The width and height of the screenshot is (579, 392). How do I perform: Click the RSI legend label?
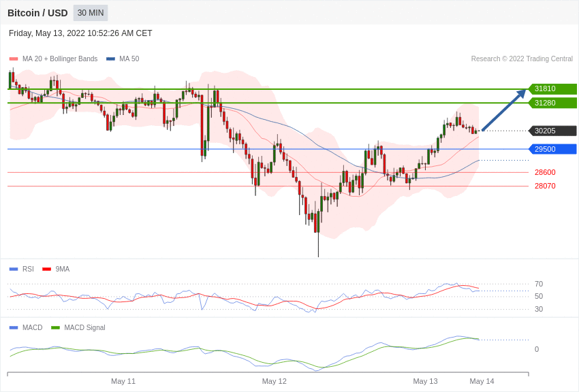tap(28, 269)
